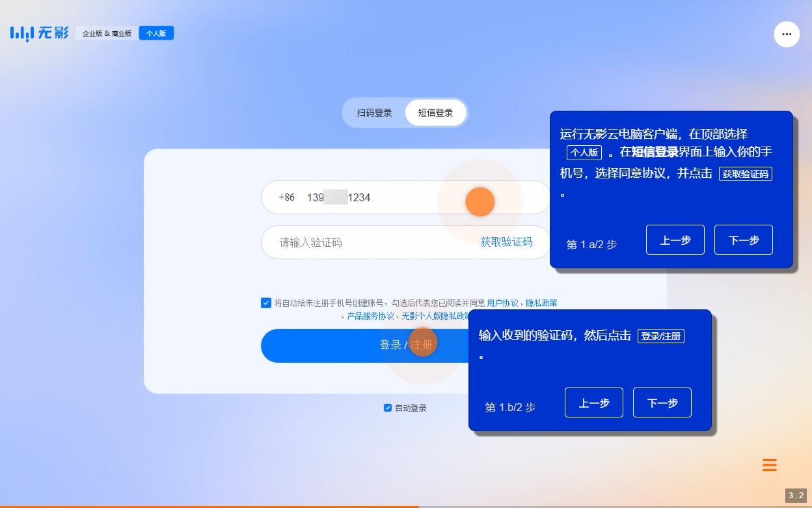The image size is (812, 508).
Task: Select the 短信登录 SMS login tab
Action: coord(435,112)
